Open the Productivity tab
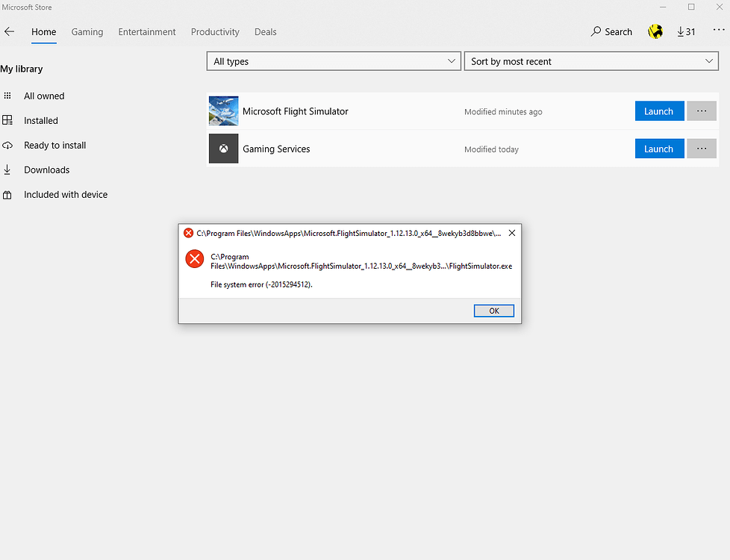730x560 pixels. tap(215, 32)
